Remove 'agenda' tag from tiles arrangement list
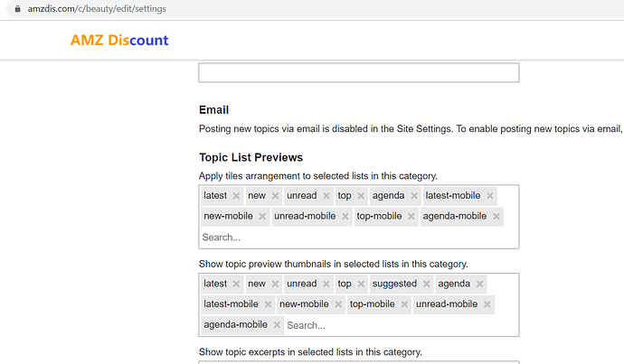The image size is (624, 364). coord(414,196)
